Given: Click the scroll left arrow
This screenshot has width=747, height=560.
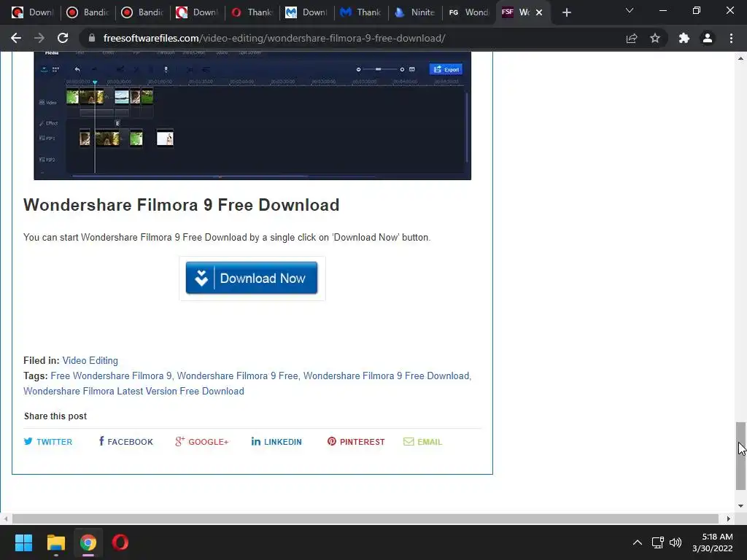Looking at the screenshot, I should (5, 518).
